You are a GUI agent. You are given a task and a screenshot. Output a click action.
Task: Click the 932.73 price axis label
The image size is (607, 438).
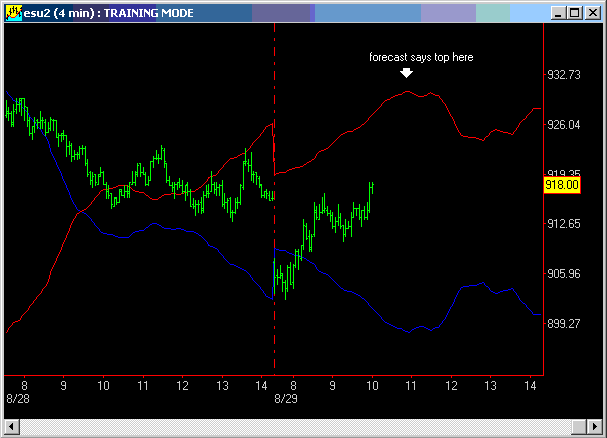(563, 75)
